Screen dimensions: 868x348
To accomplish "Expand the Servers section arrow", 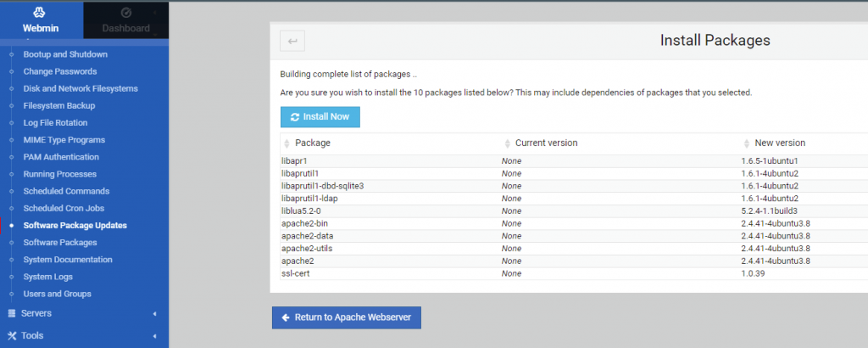I will [x=154, y=313].
